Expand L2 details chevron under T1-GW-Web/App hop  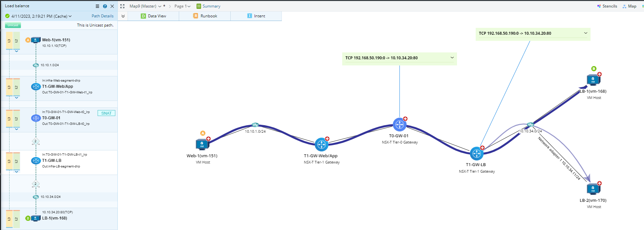(16, 98)
